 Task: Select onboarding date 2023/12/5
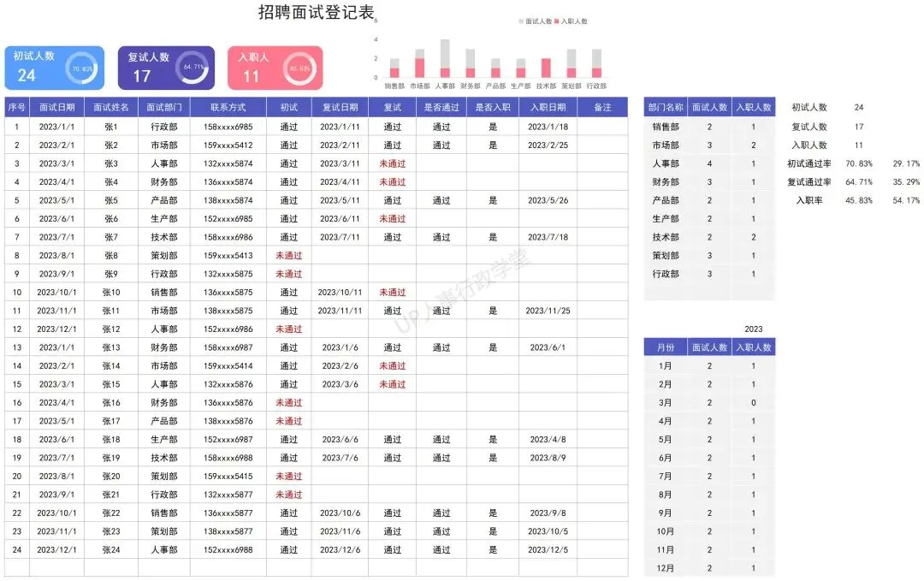[x=548, y=549]
